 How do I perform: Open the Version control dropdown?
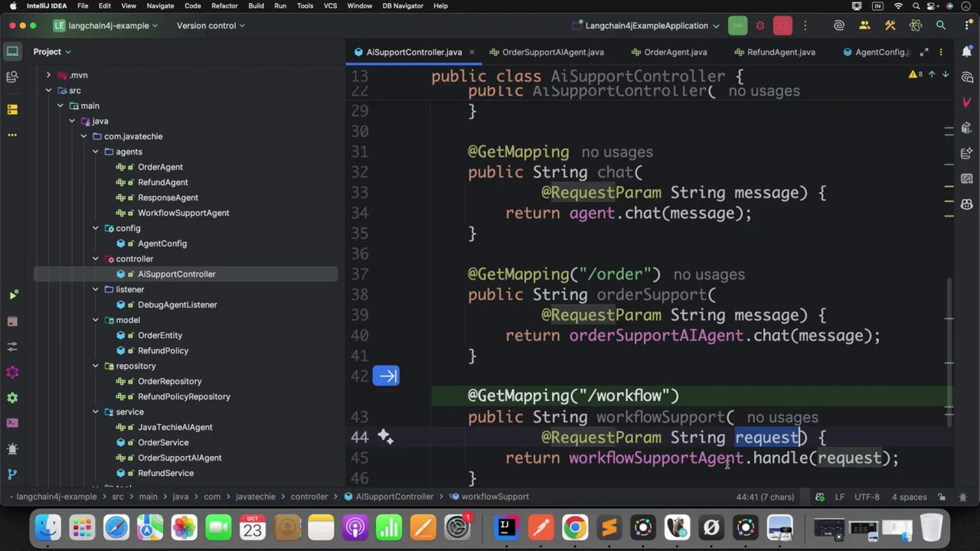pos(211,25)
